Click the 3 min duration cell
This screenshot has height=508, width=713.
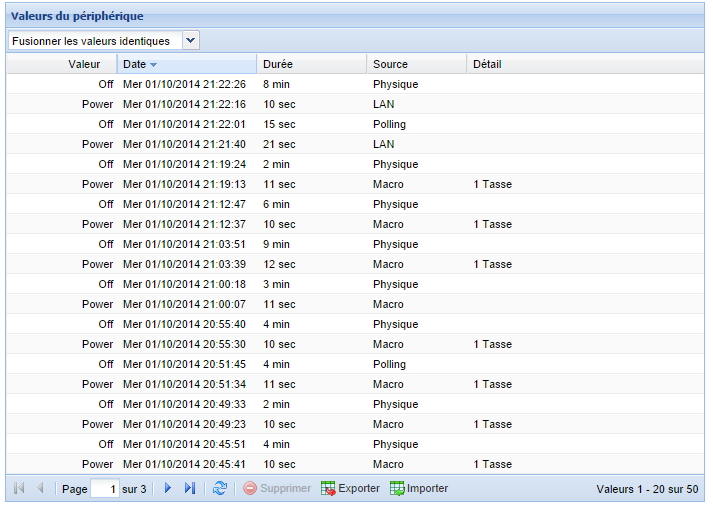coord(276,284)
